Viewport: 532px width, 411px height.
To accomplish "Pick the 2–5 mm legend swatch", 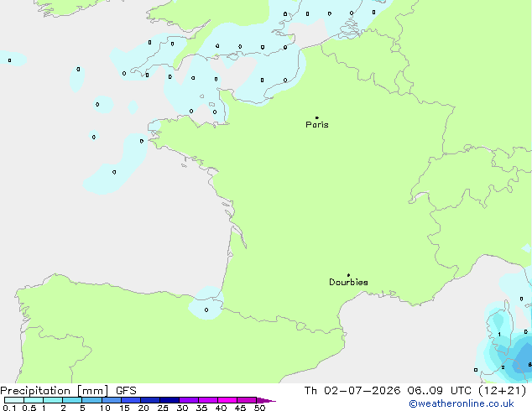I will (x=72, y=400).
